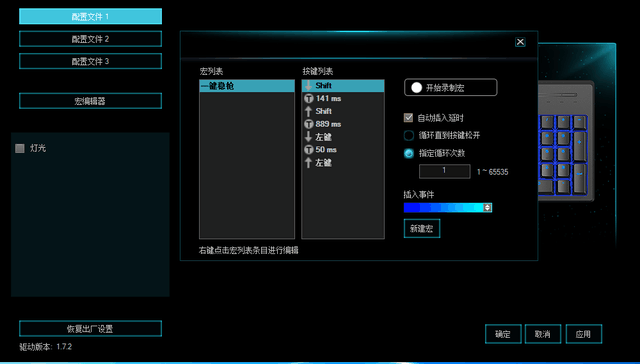Toggle the 灯光 checkbox
The width and height of the screenshot is (640, 364).
[x=20, y=149]
